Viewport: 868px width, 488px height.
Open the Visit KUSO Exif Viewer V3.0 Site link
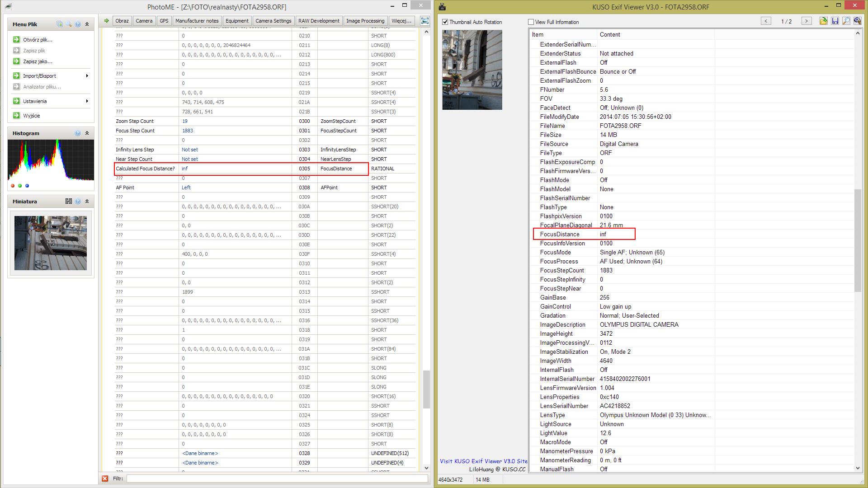click(x=483, y=461)
